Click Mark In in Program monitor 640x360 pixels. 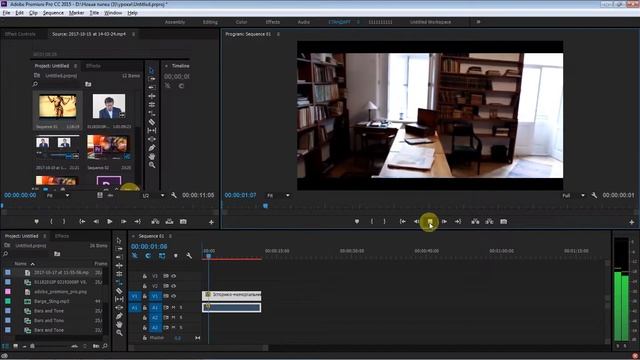tap(371, 221)
